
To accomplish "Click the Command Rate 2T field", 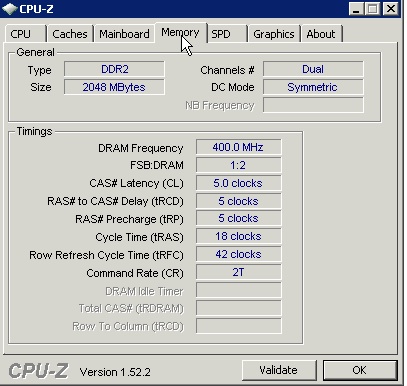I will coord(238,272).
